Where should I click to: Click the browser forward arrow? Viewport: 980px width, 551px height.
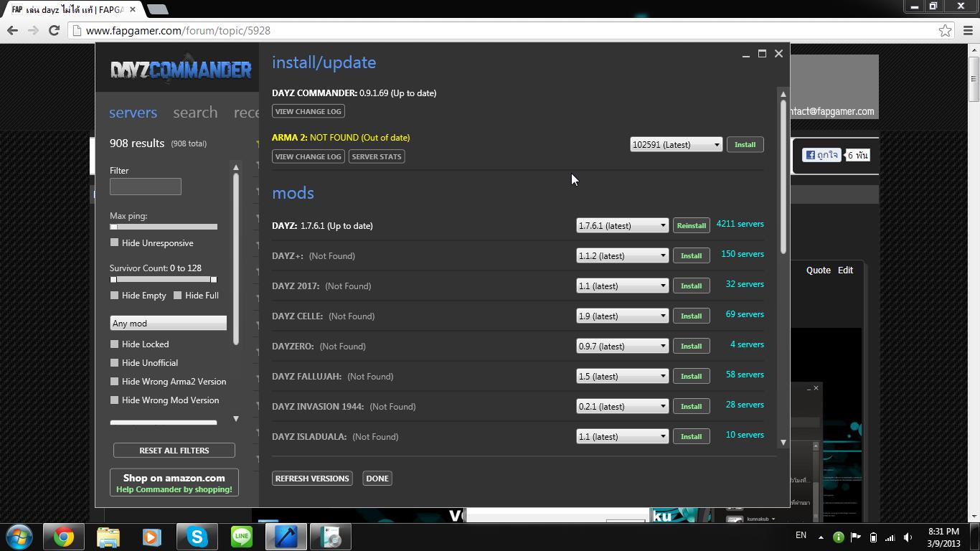click(x=33, y=30)
